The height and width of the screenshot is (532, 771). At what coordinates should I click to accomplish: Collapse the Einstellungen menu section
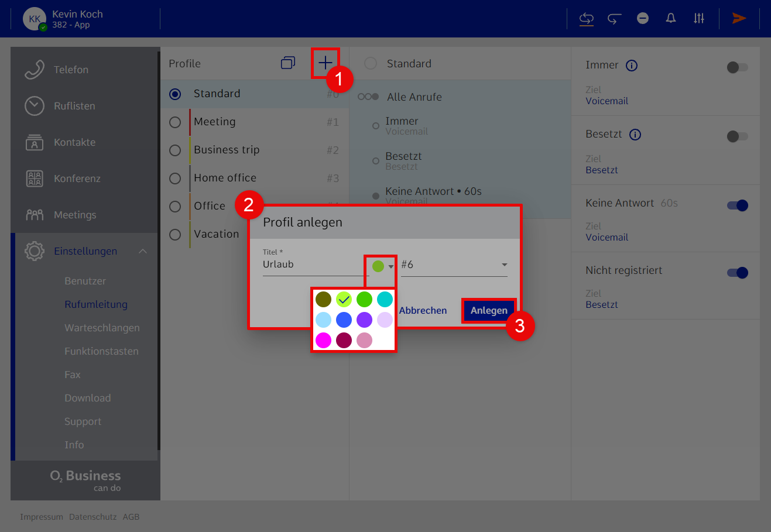(143, 251)
